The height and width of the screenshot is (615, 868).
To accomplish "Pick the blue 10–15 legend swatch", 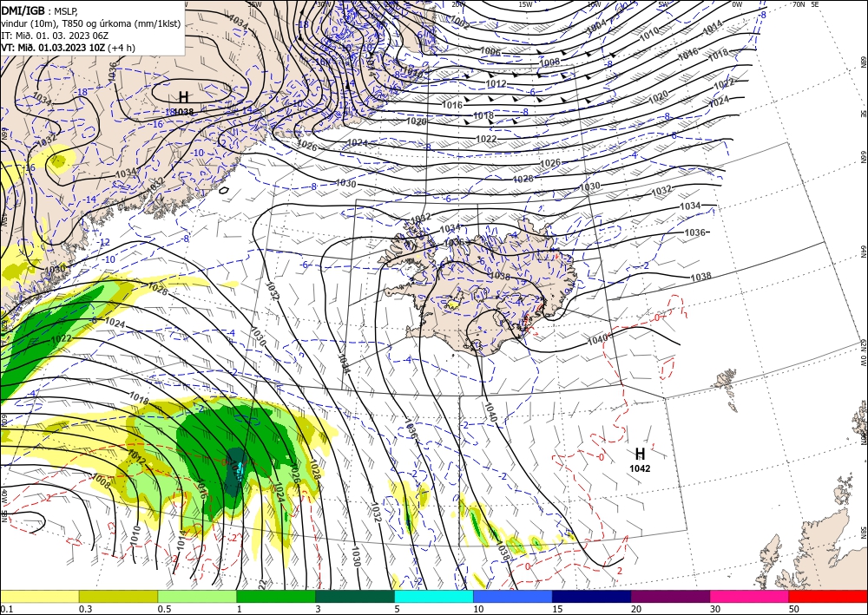I will pyautogui.click(x=513, y=596).
